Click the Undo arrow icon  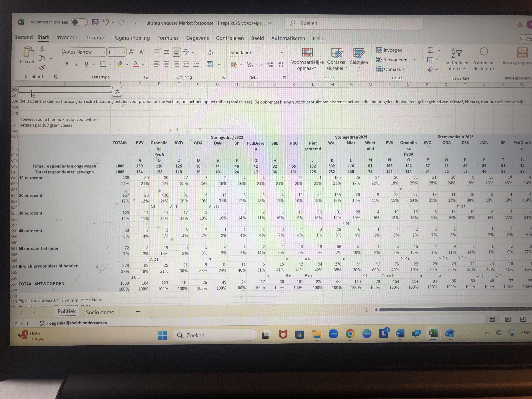click(x=106, y=22)
